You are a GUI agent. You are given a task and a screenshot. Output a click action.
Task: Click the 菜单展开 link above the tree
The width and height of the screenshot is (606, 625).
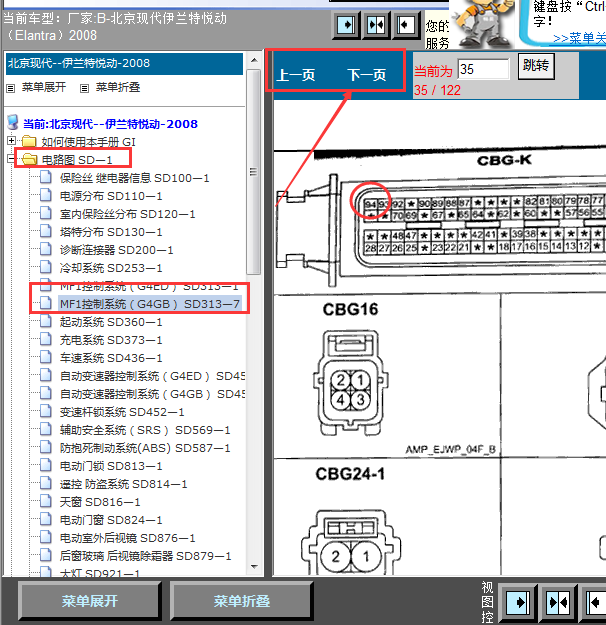[x=44, y=87]
